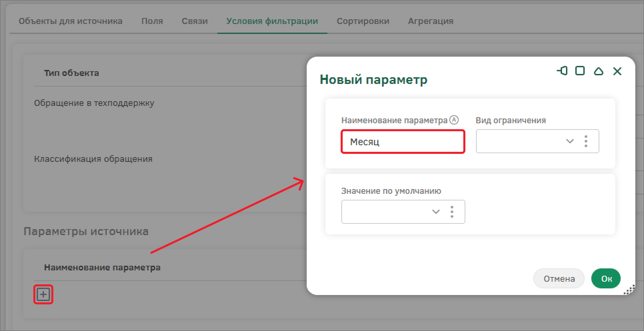644x331 pixels.
Task: Collapse the Новый параметр dialog with triangle icon
Action: click(599, 71)
